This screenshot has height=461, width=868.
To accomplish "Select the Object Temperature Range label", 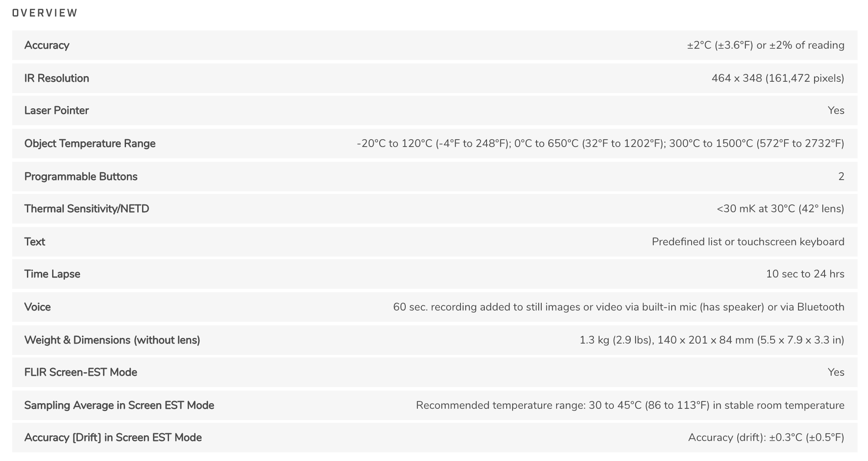I will pyautogui.click(x=90, y=144).
